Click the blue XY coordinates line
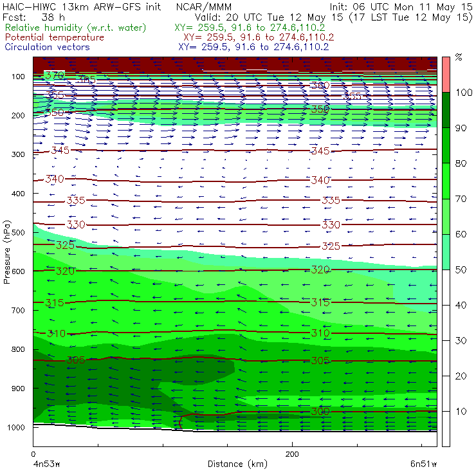476x476 pixels. click(x=253, y=47)
